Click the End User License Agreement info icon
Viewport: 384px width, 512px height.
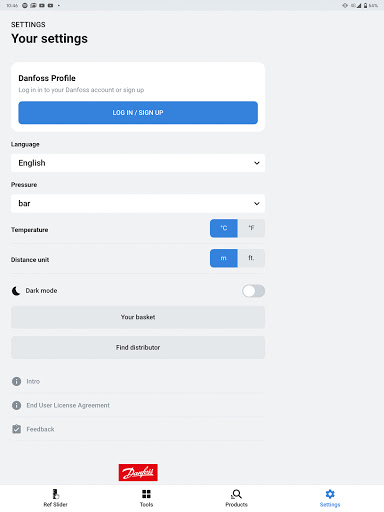(x=16, y=405)
